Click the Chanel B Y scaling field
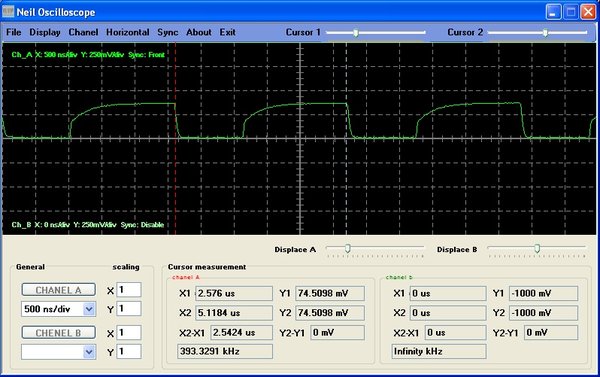Screen dimensions: 600x377 pyautogui.click(x=129, y=351)
